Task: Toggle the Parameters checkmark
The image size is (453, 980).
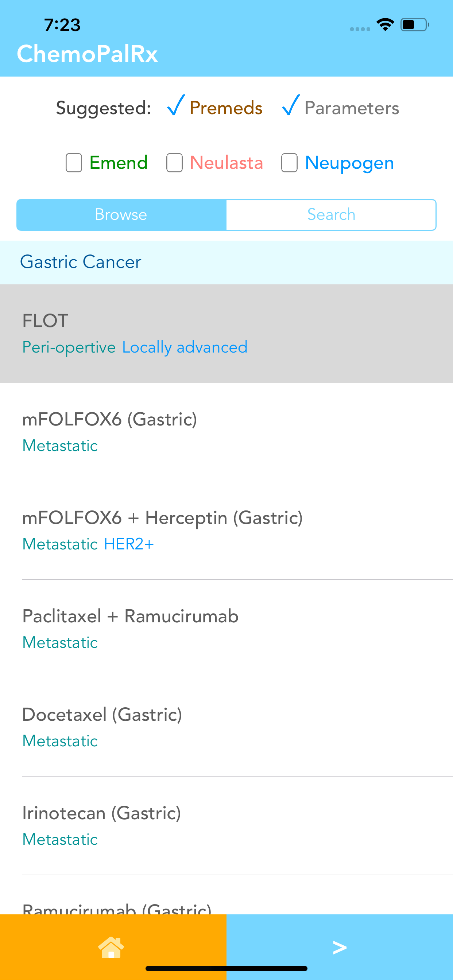Action: click(x=291, y=105)
